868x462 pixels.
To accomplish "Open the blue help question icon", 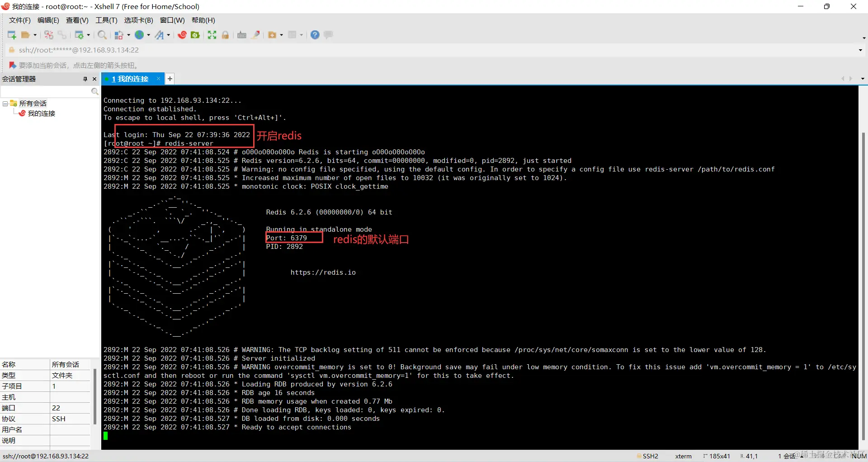I will [315, 35].
